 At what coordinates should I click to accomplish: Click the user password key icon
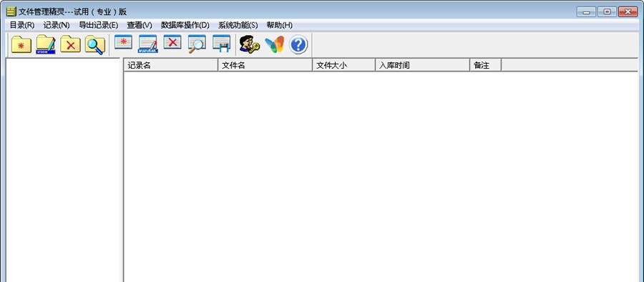pyautogui.click(x=249, y=44)
